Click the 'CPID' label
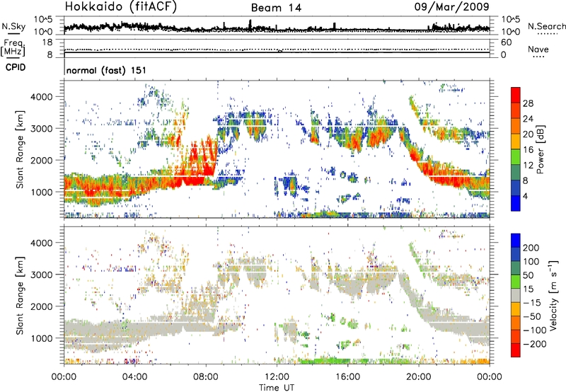 click(x=16, y=67)
